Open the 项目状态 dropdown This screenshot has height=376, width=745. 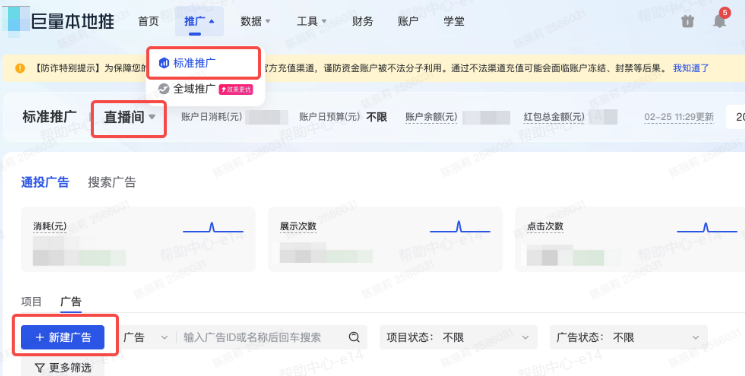pyautogui.click(x=458, y=337)
